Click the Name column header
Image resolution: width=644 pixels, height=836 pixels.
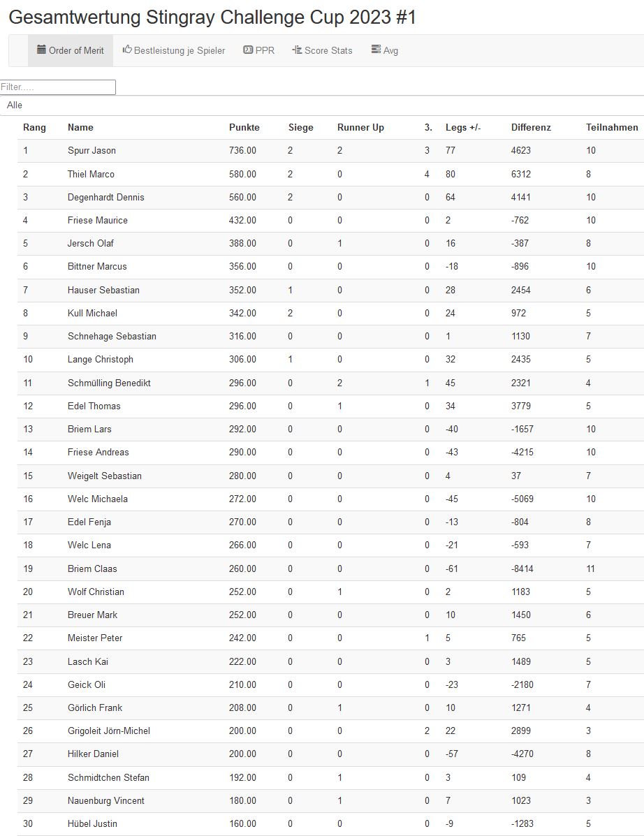80,127
